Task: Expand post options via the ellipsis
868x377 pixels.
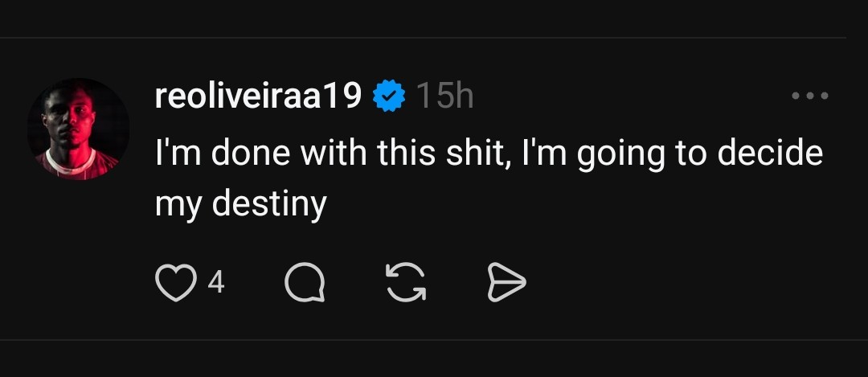Action: click(x=809, y=96)
